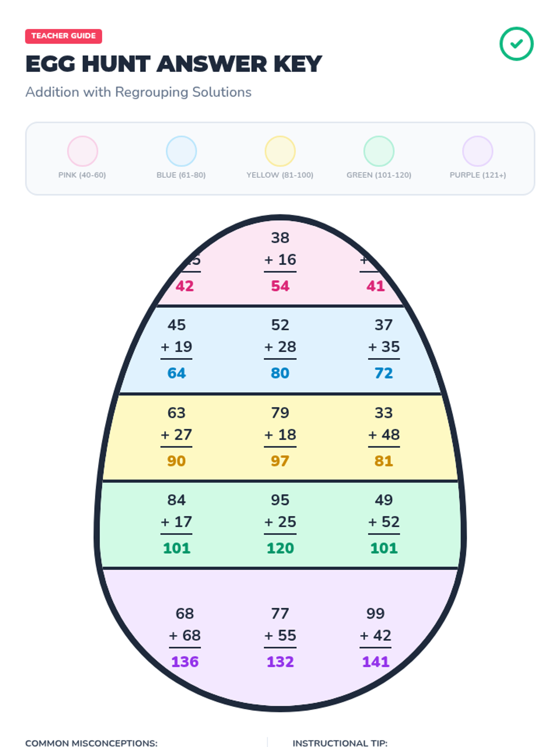Click the Teacher Guide badge
560x747 pixels.
[x=63, y=36]
